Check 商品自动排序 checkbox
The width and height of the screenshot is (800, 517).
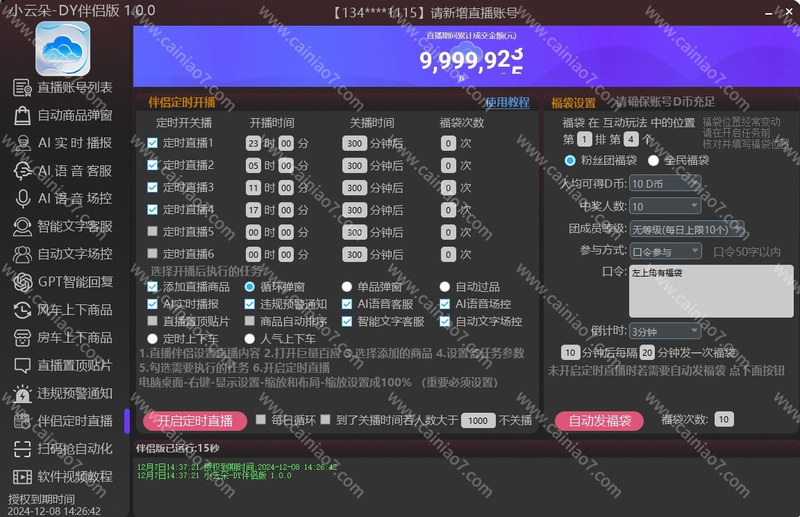(249, 321)
